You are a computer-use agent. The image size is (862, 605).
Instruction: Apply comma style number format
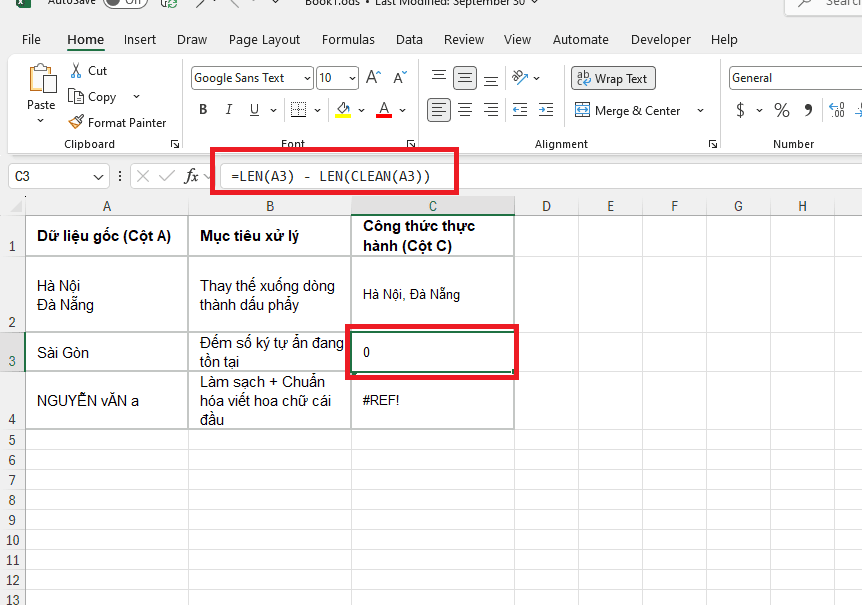(x=808, y=110)
